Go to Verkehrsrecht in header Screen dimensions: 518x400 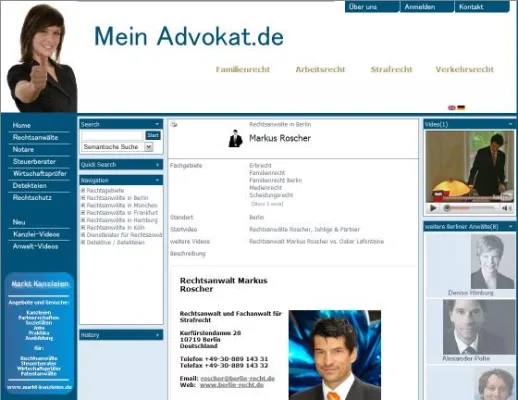[x=465, y=69]
